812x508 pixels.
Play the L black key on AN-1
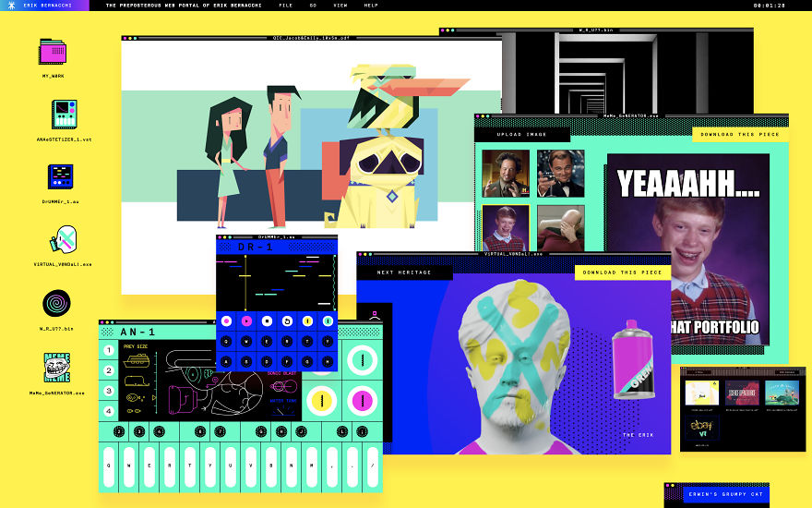(x=342, y=431)
